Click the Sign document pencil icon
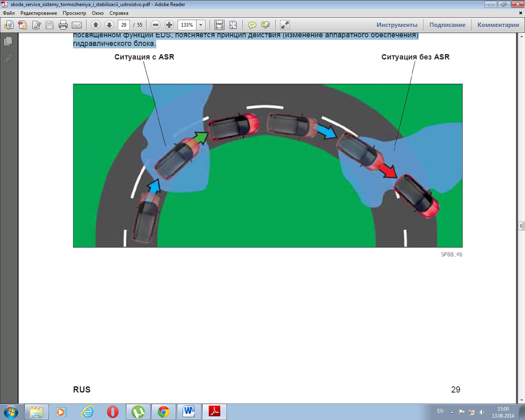This screenshot has height=420, width=525. pyautogui.click(x=36, y=25)
